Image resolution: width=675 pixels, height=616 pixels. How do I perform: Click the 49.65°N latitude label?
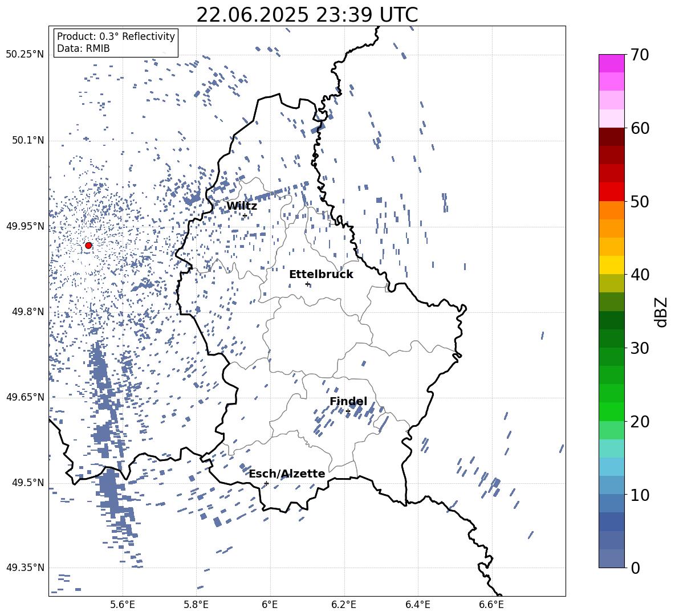tap(25, 397)
